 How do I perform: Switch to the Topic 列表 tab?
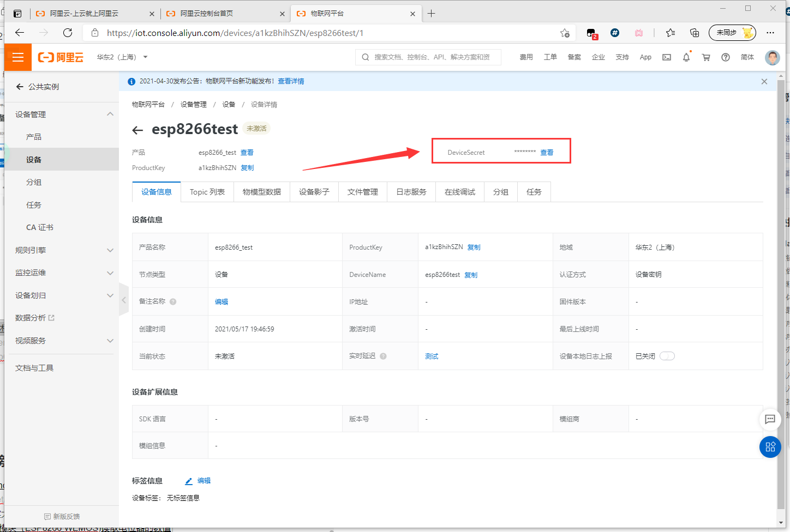pos(207,192)
